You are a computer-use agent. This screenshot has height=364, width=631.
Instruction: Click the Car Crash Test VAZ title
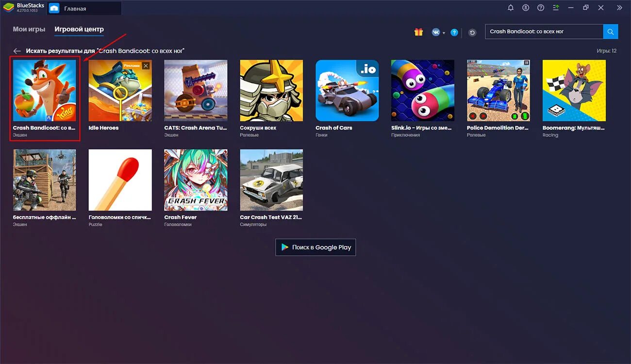271,217
